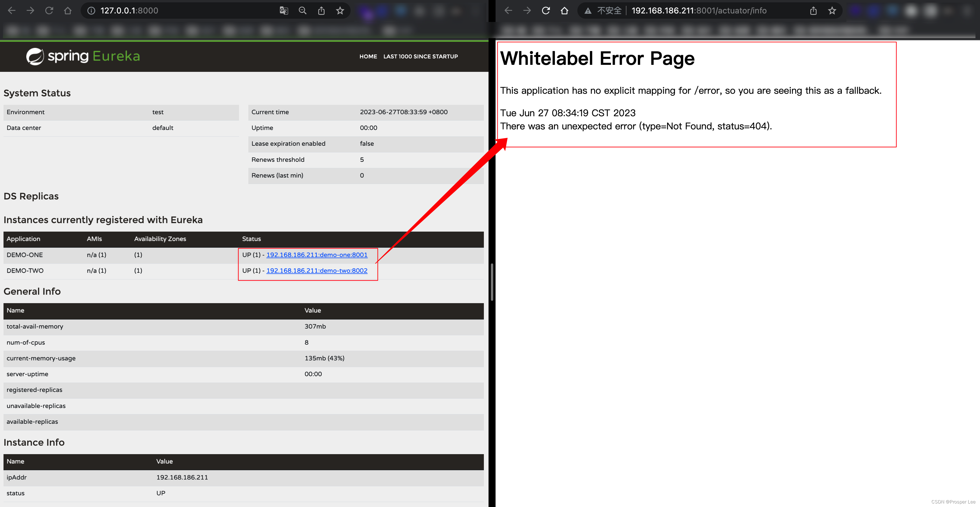Click the Renews threshold value 5

click(362, 160)
